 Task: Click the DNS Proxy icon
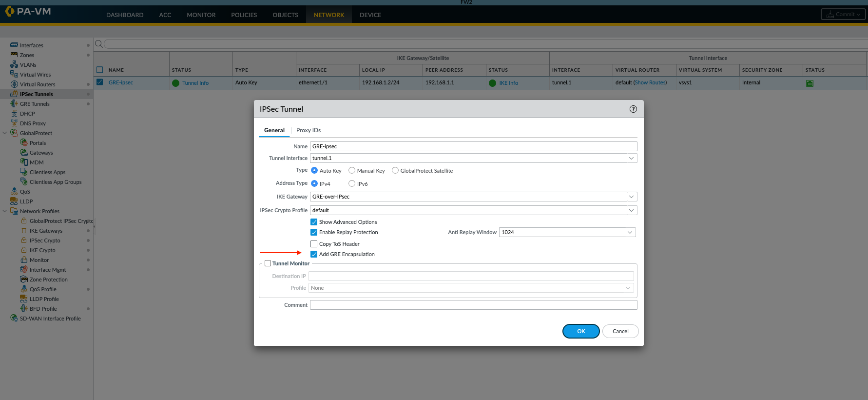(14, 123)
